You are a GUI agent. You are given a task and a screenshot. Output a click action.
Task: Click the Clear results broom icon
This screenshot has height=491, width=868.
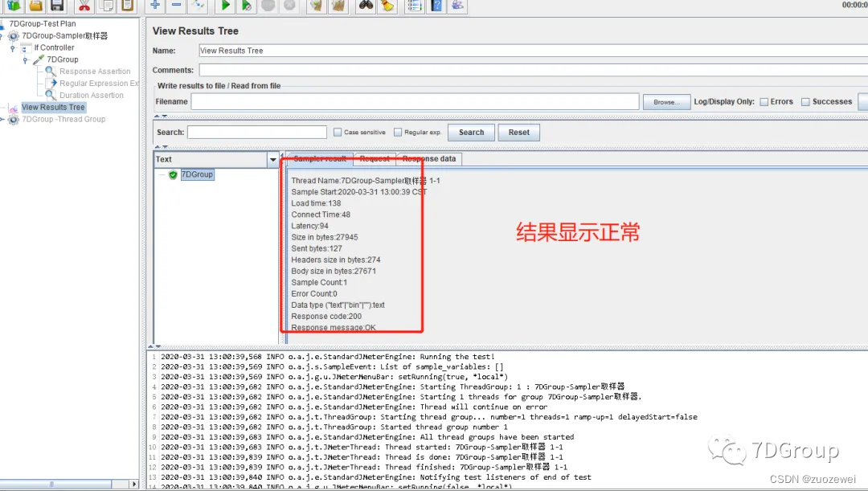317,6
